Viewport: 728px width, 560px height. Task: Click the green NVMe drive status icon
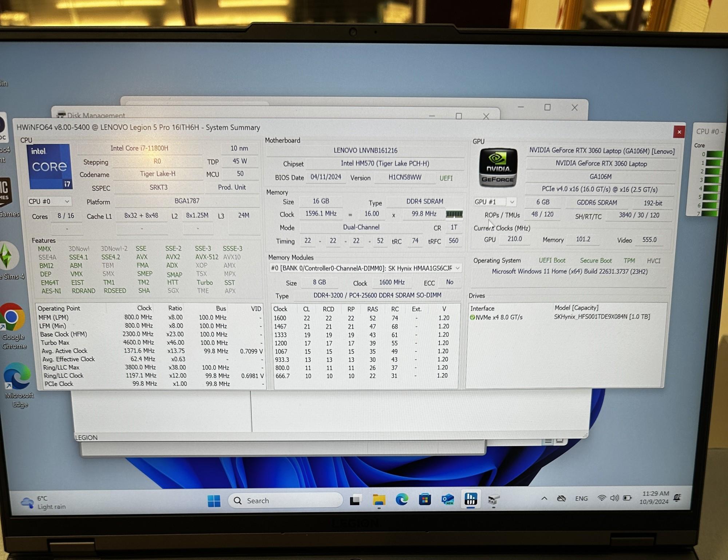click(x=472, y=317)
